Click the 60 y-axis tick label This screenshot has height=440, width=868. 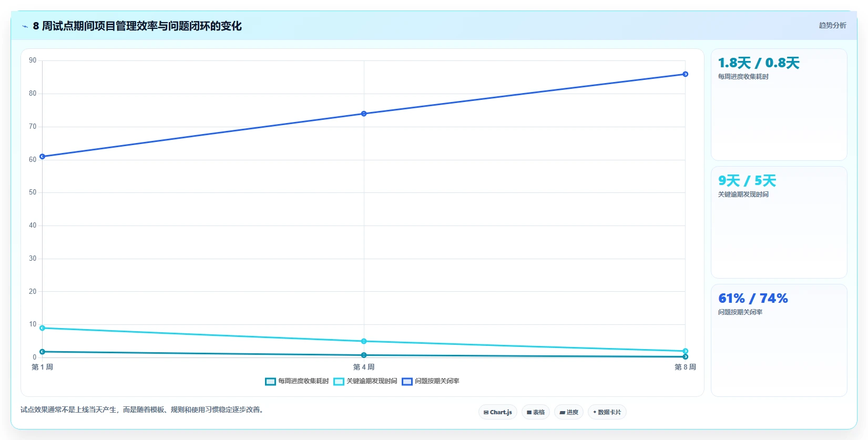coord(33,160)
